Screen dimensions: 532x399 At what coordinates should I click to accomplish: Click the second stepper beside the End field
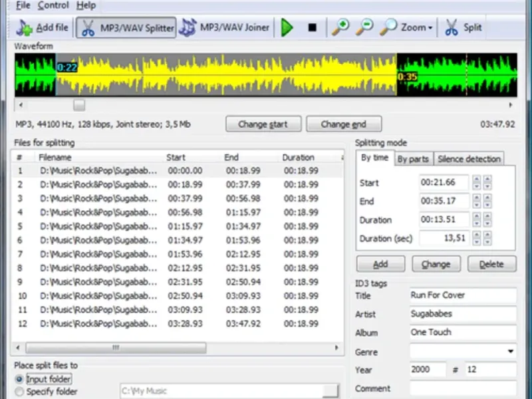[x=487, y=201]
